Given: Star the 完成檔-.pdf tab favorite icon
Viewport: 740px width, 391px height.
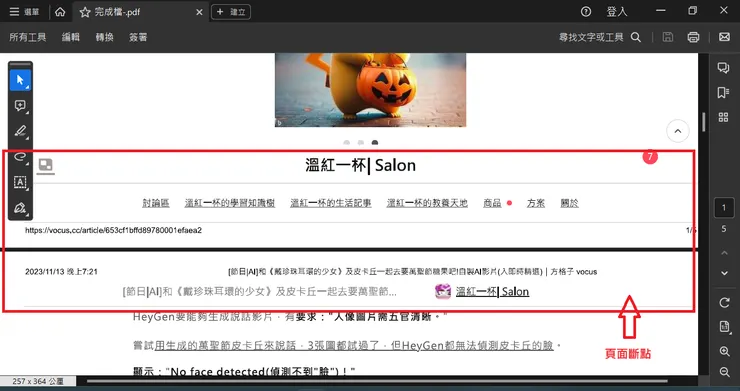Looking at the screenshot, I should pos(85,12).
